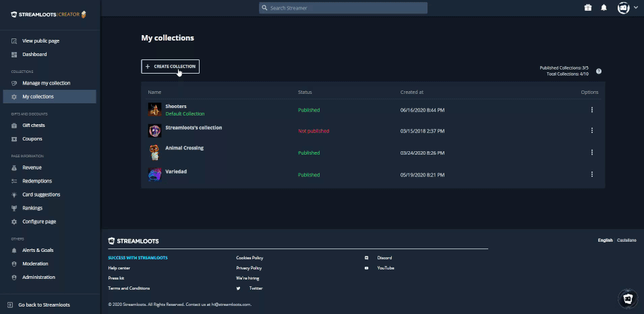Click the Rankings trophy icon
644x314 pixels.
(x=14, y=208)
